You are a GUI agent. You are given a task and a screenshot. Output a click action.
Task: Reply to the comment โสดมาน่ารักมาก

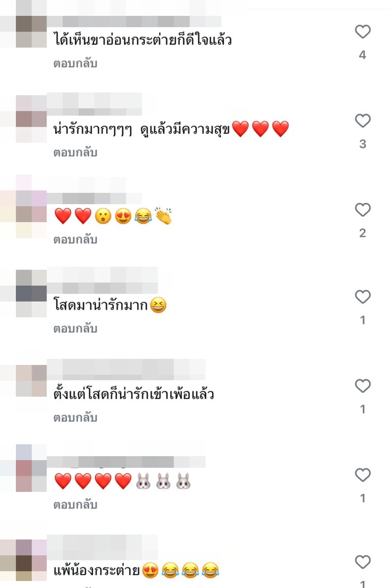75,329
